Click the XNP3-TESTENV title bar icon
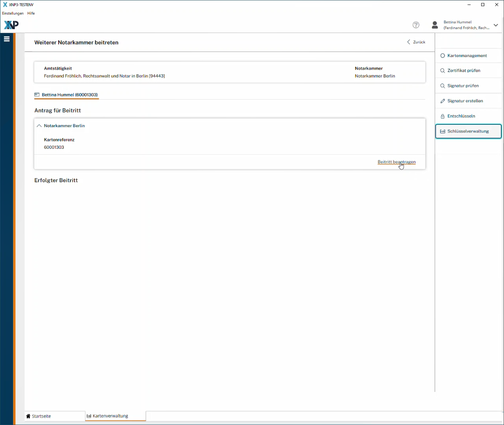Image resolution: width=504 pixels, height=425 pixels. coord(5,5)
